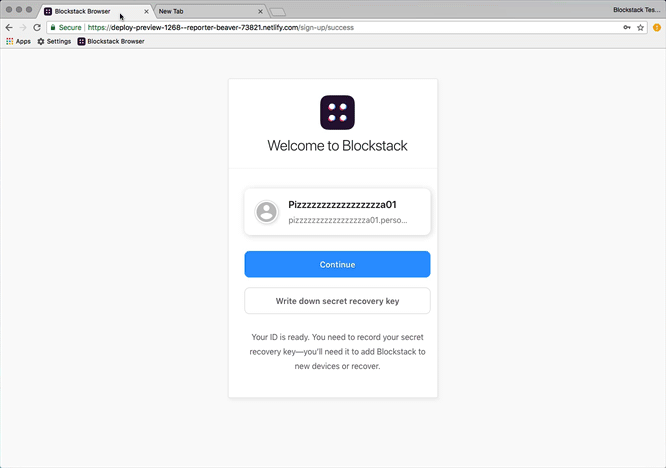The width and height of the screenshot is (666, 468).
Task: Click the Blockstack Browser tab favicon
Action: click(x=48, y=11)
